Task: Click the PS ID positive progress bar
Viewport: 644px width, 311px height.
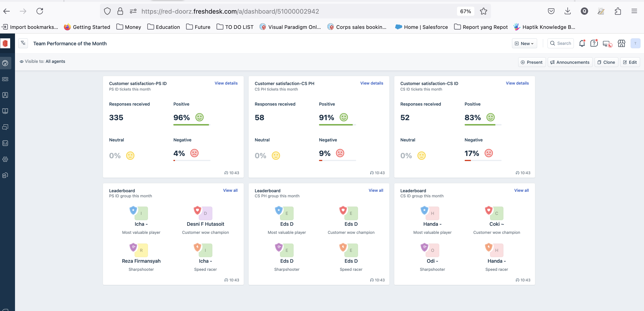Action: coord(192,125)
